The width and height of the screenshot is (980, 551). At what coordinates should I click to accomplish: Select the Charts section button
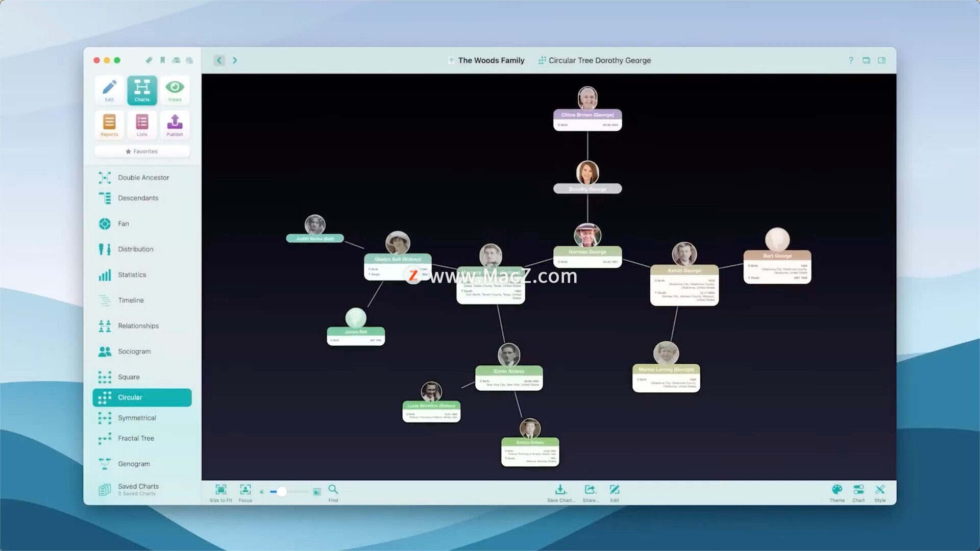pyautogui.click(x=142, y=90)
